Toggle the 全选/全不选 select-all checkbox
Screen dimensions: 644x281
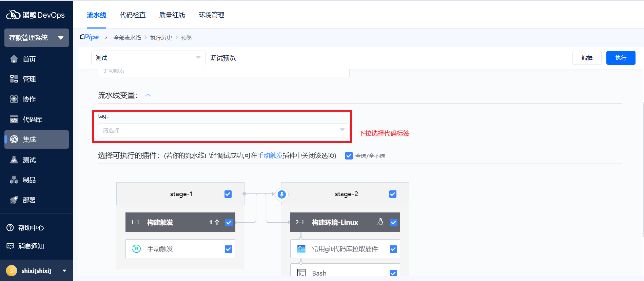[349, 156]
